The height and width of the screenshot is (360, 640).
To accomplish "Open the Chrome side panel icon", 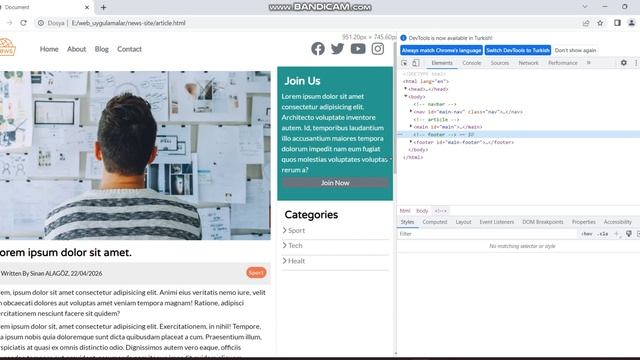I will coord(617,23).
